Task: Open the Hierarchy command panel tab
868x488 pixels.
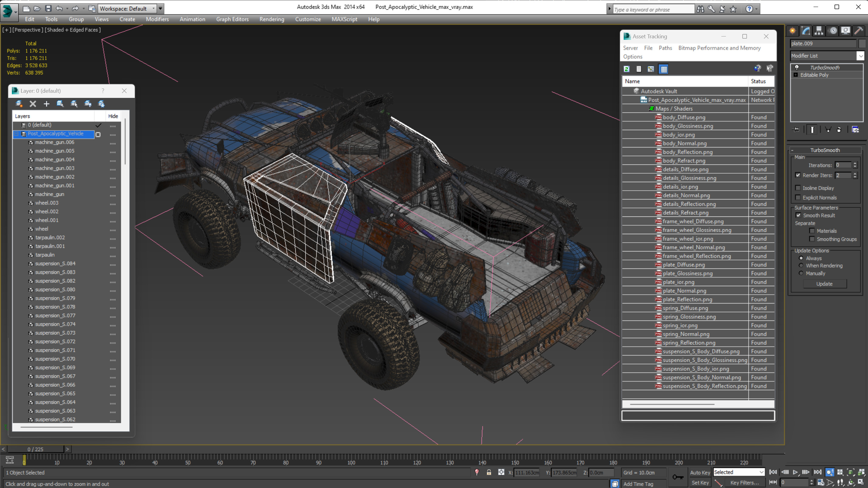Action: tap(819, 31)
